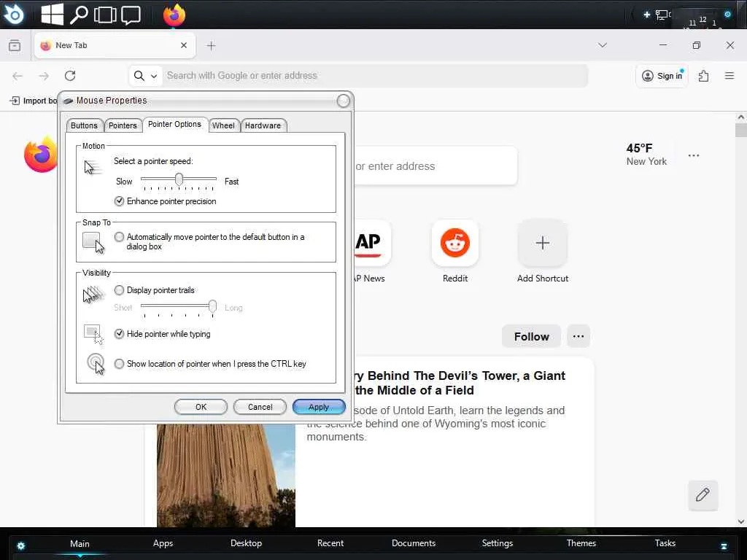Click the Devil's Tower article headline

pyautogui.click(x=460, y=383)
